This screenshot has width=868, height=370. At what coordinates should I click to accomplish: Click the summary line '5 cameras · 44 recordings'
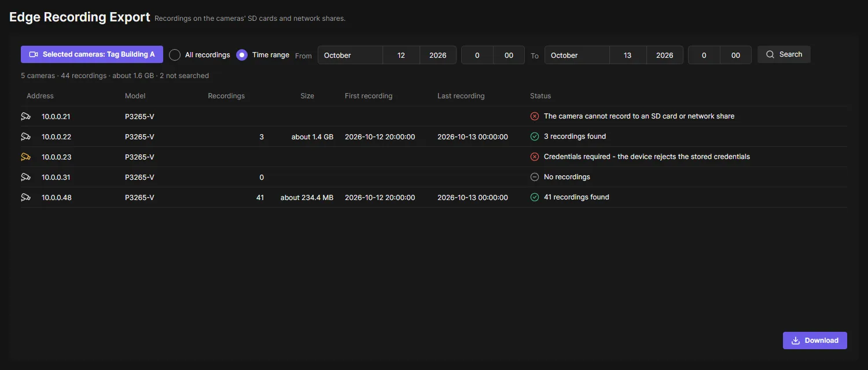(115, 76)
